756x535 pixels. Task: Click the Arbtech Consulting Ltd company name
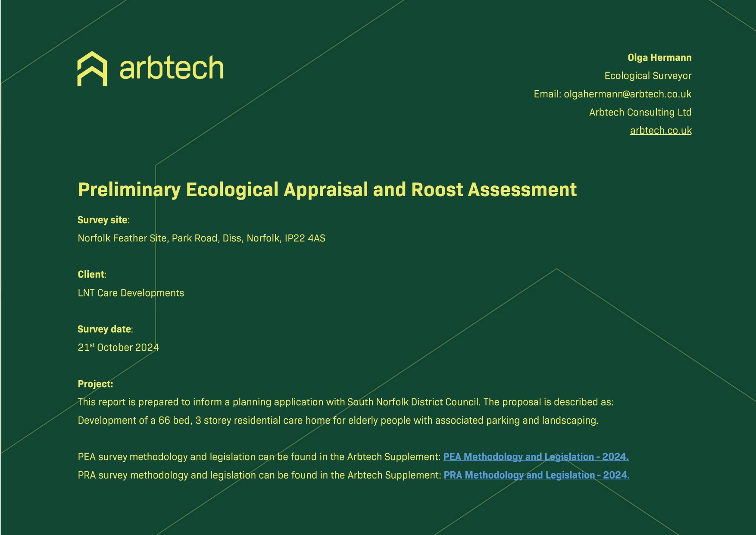(x=640, y=112)
